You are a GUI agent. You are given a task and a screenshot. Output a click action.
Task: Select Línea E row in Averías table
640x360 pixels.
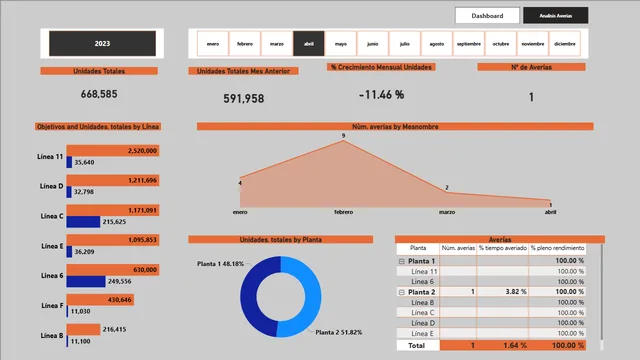(491, 333)
